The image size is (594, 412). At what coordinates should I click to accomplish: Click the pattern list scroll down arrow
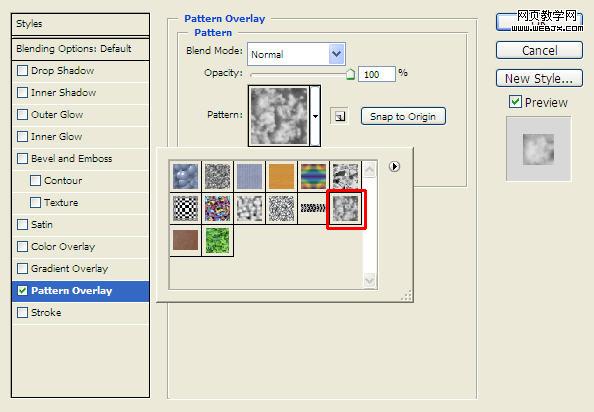369,281
